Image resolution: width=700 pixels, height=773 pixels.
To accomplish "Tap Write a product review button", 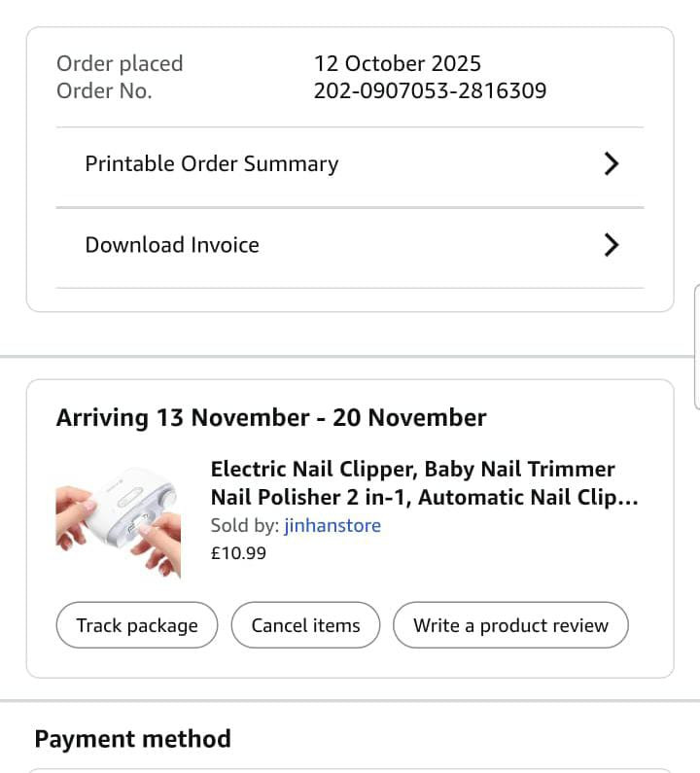I will pyautogui.click(x=510, y=625).
